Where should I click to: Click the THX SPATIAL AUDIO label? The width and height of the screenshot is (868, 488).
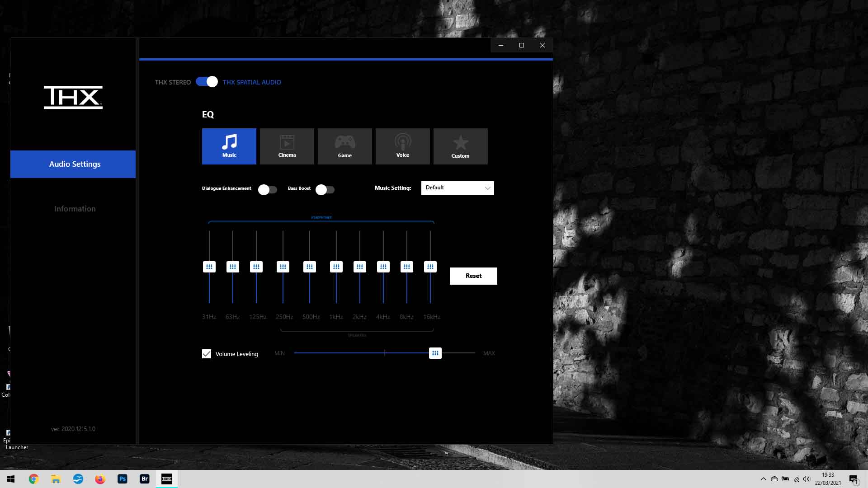(252, 82)
